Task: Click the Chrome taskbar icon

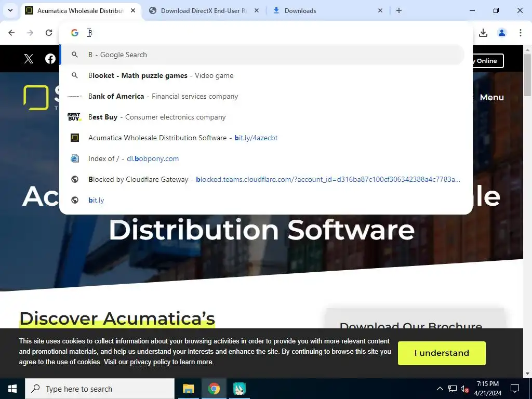Action: point(214,389)
